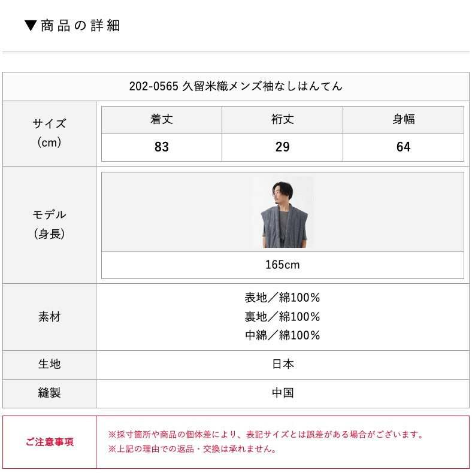Select the 着丈 value 83
The height and width of the screenshot is (476, 472).
point(162,147)
